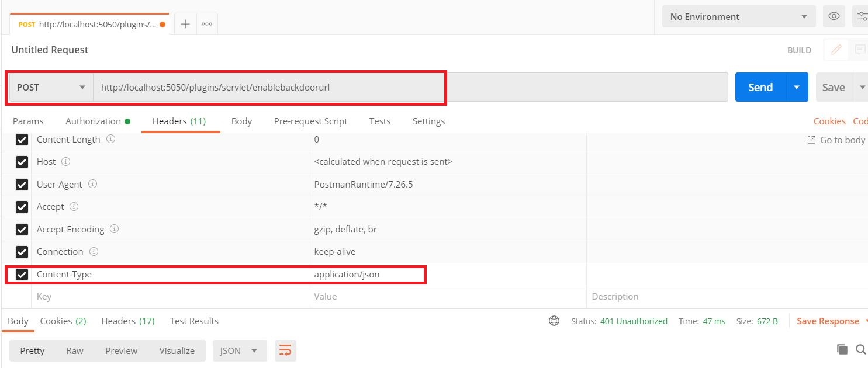Uncheck the Content-Type header checkbox
Image resolution: width=868 pixels, height=368 pixels.
coord(22,275)
